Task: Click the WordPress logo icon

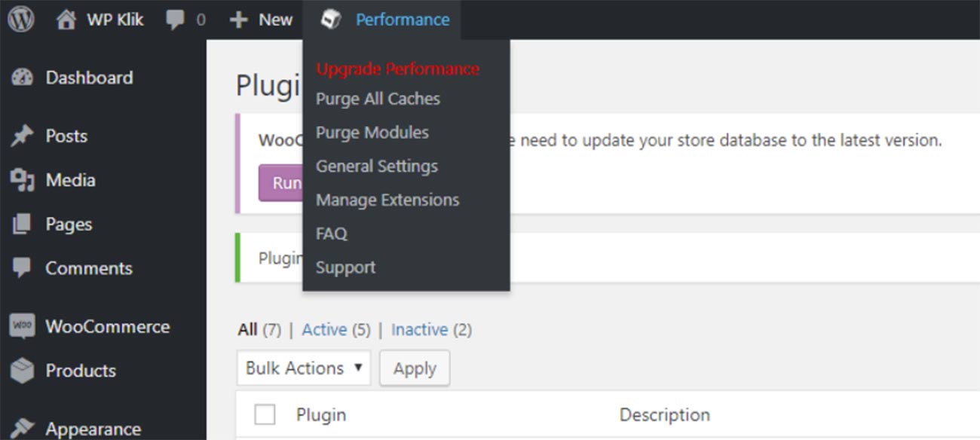Action: coord(21,20)
